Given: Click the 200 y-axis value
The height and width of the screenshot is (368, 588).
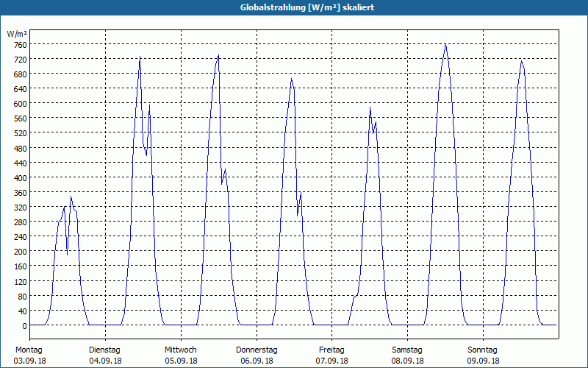Looking at the screenshot, I should click(20, 252).
